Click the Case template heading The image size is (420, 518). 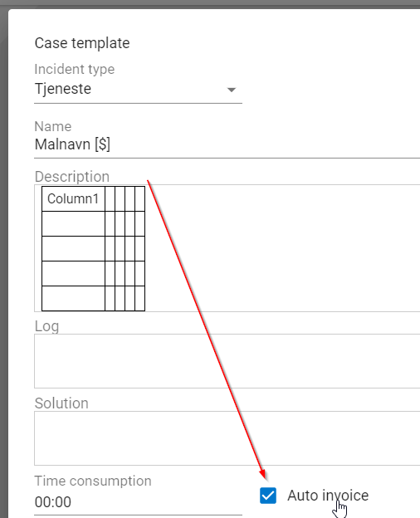[x=82, y=43]
